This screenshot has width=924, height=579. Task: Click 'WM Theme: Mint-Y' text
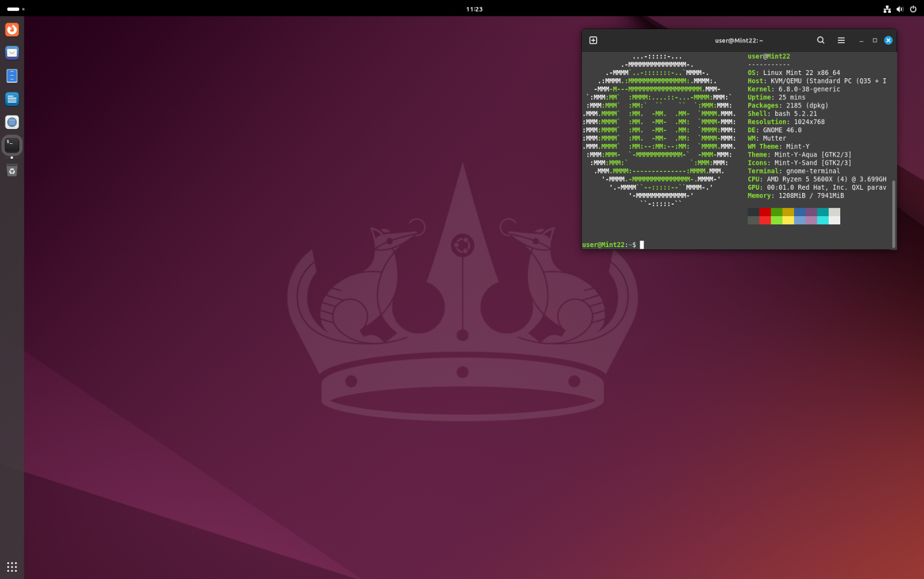[778, 147]
